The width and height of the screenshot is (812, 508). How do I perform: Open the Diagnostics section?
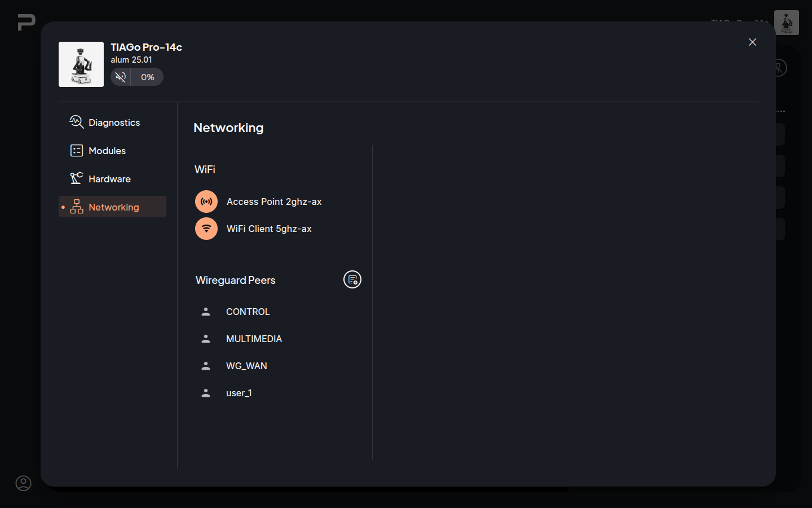pyautogui.click(x=113, y=122)
